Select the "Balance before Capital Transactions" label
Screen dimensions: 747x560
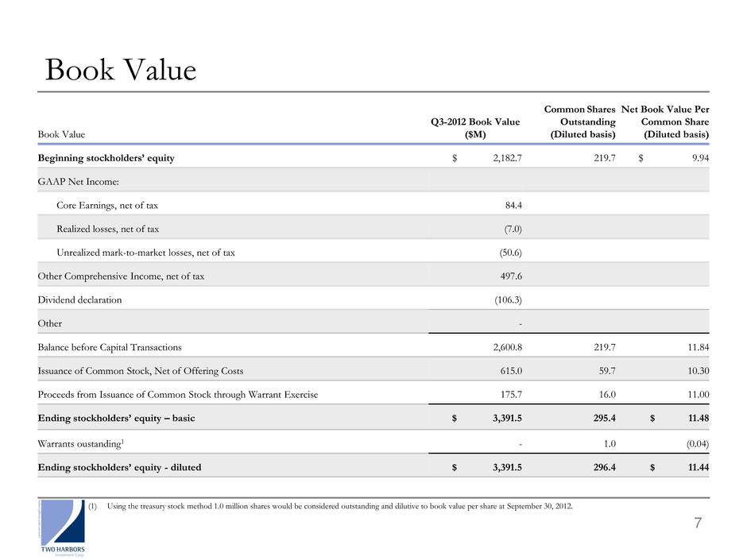pos(110,347)
